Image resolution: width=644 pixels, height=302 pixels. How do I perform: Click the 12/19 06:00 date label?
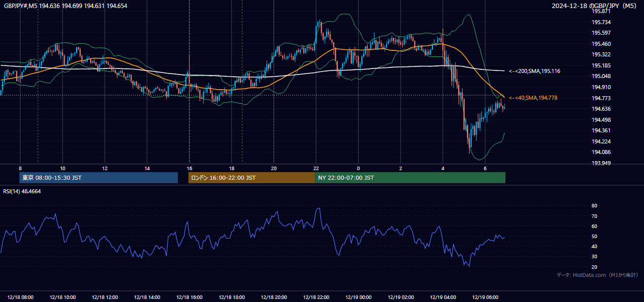(485, 297)
